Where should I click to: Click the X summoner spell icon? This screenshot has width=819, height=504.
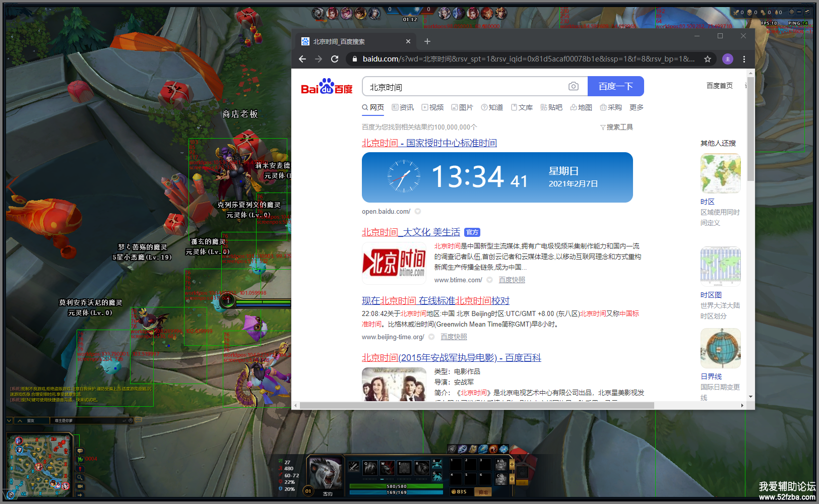point(501,464)
